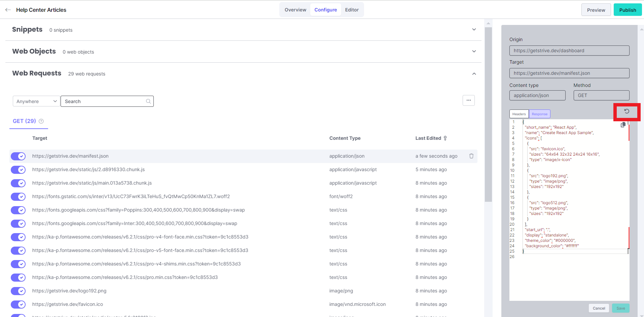Toggle the Poppins font CSS request switch
Viewport: 644px width, 317px height.
click(x=18, y=210)
